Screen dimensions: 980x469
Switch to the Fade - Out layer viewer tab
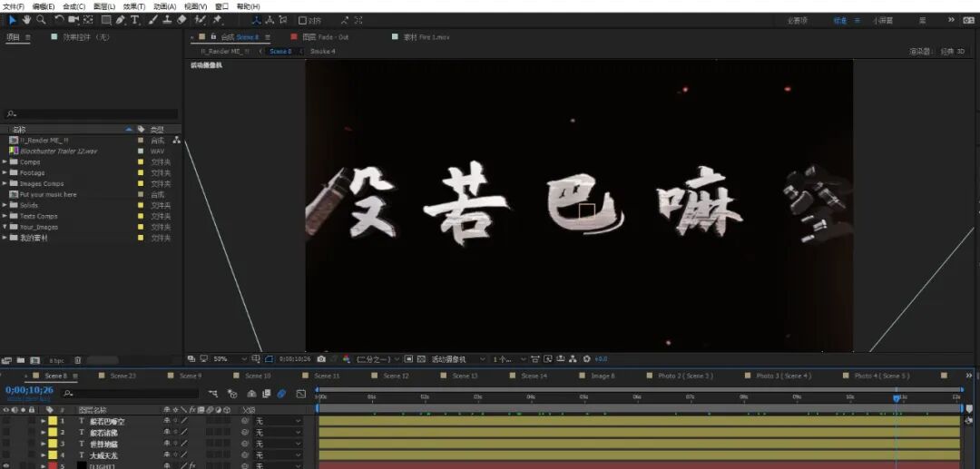coord(325,37)
